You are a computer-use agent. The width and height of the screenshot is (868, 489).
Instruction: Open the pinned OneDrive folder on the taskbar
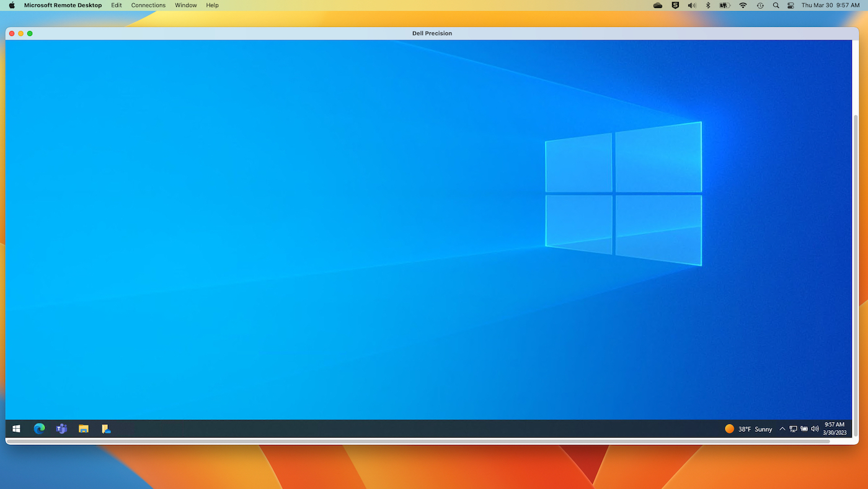click(x=106, y=428)
